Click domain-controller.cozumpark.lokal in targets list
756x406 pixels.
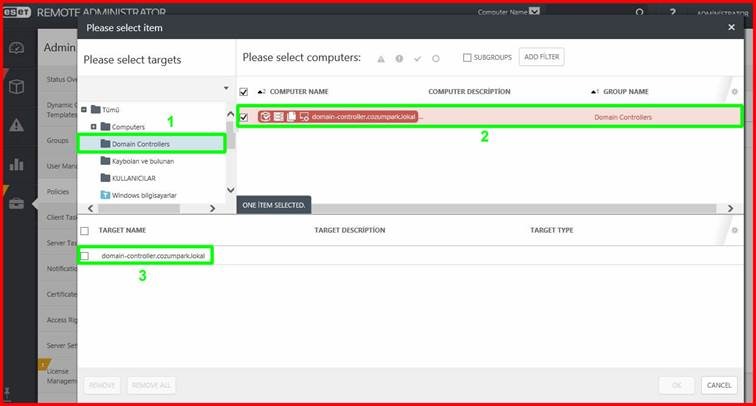(153, 256)
